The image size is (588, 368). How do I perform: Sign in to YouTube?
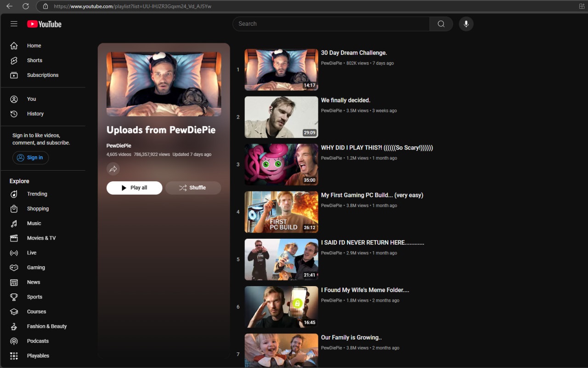click(30, 157)
